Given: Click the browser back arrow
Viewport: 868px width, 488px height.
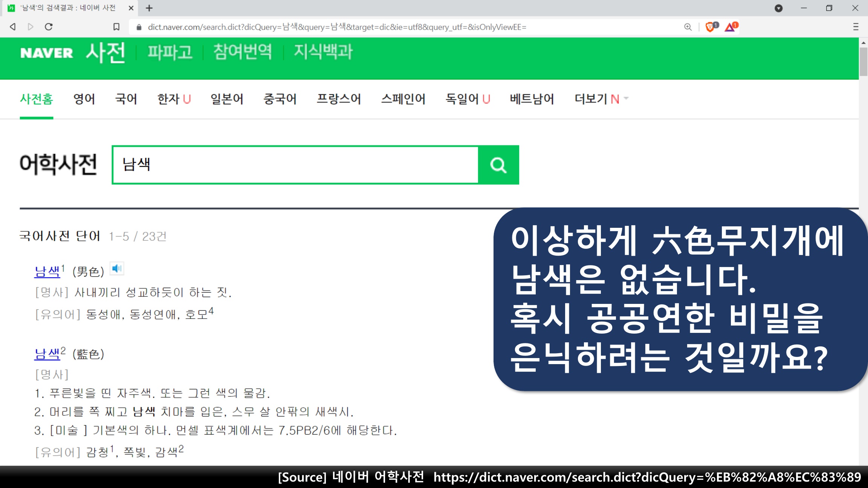Looking at the screenshot, I should pyautogui.click(x=13, y=27).
